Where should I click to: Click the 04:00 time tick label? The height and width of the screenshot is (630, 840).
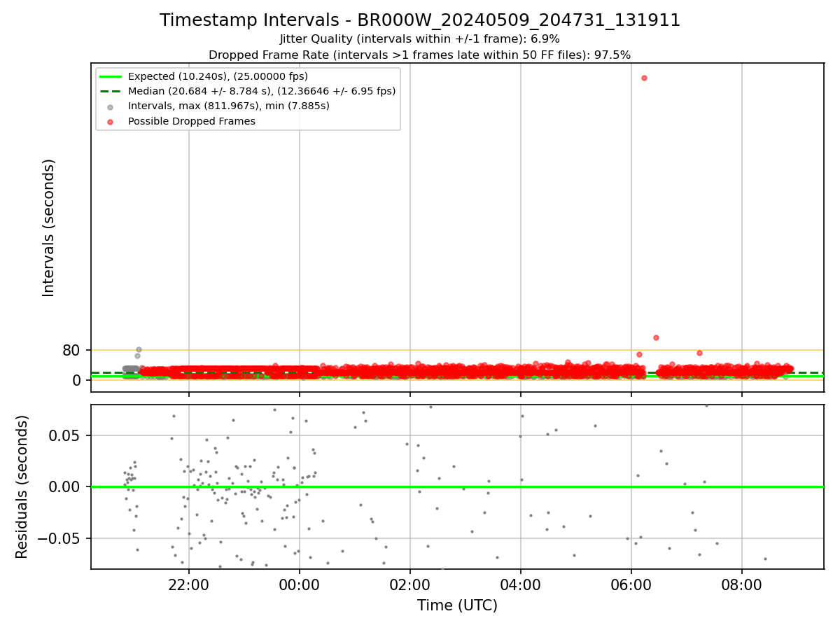tap(521, 584)
